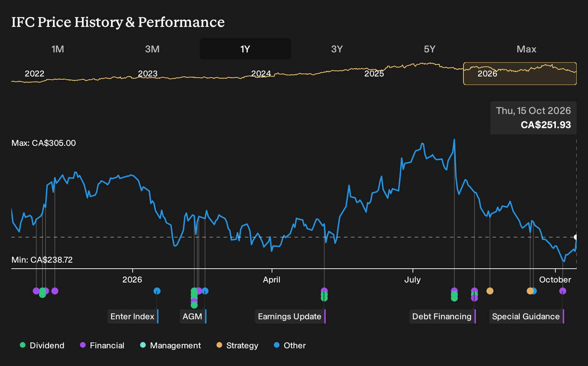Click the 2026 range selector box in overview chart
This screenshot has width=588, height=366.
(520, 74)
